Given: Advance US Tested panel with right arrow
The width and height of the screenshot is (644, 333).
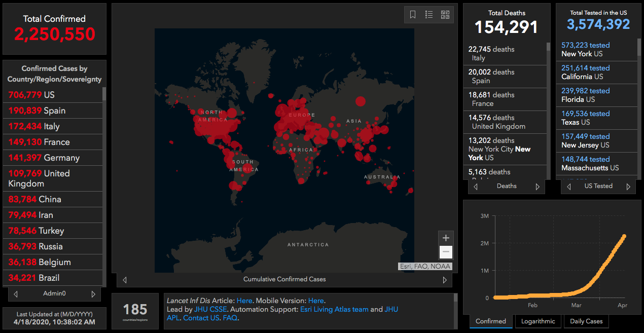Looking at the screenshot, I should pos(628,187).
